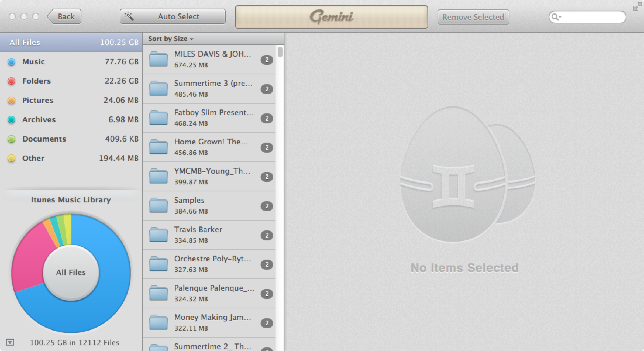This screenshot has width=644, height=351.
Task: Click the Remove Selected button
Action: (473, 17)
